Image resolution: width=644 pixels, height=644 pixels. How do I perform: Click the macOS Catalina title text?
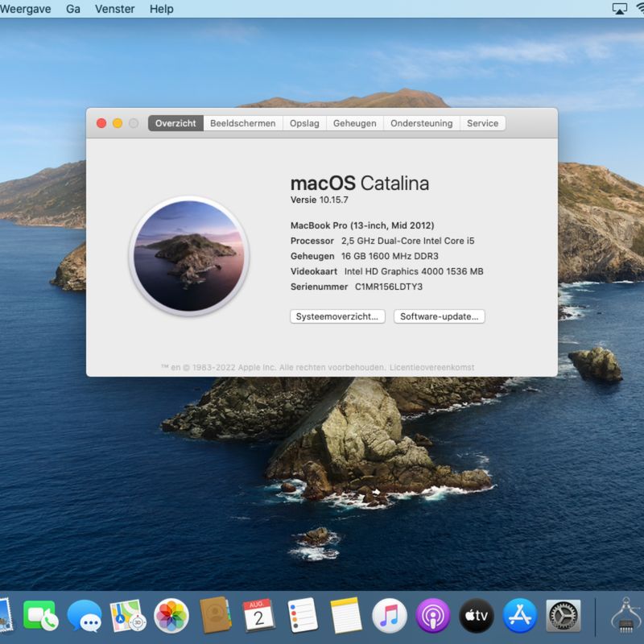click(360, 184)
